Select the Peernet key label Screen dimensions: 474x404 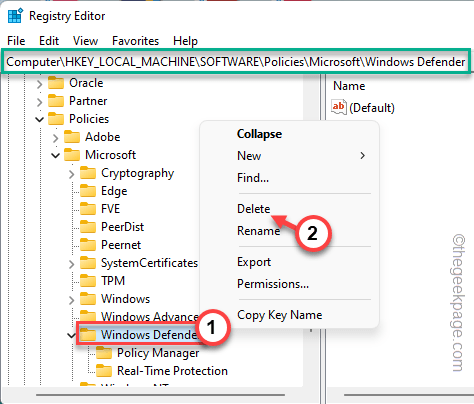coord(121,245)
